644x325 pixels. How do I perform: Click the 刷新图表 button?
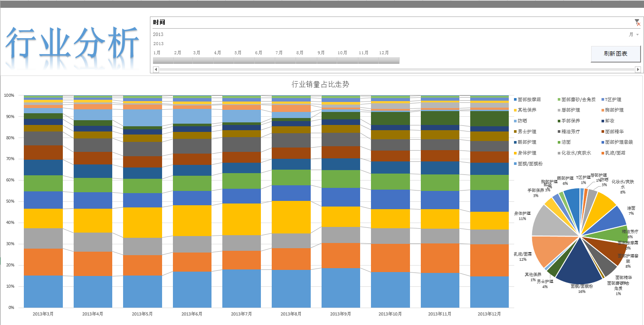coord(615,54)
